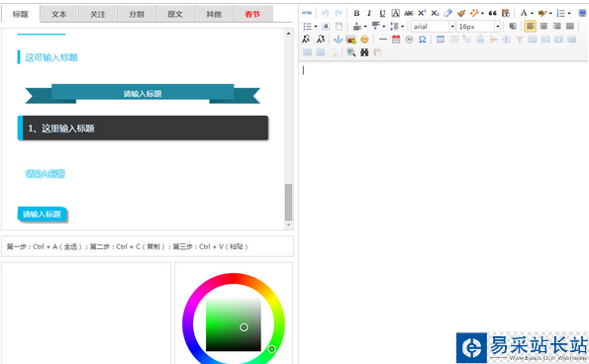Viewport: 589px width, 364px height.
Task: Pick red at top of hue ring
Action: (234, 278)
